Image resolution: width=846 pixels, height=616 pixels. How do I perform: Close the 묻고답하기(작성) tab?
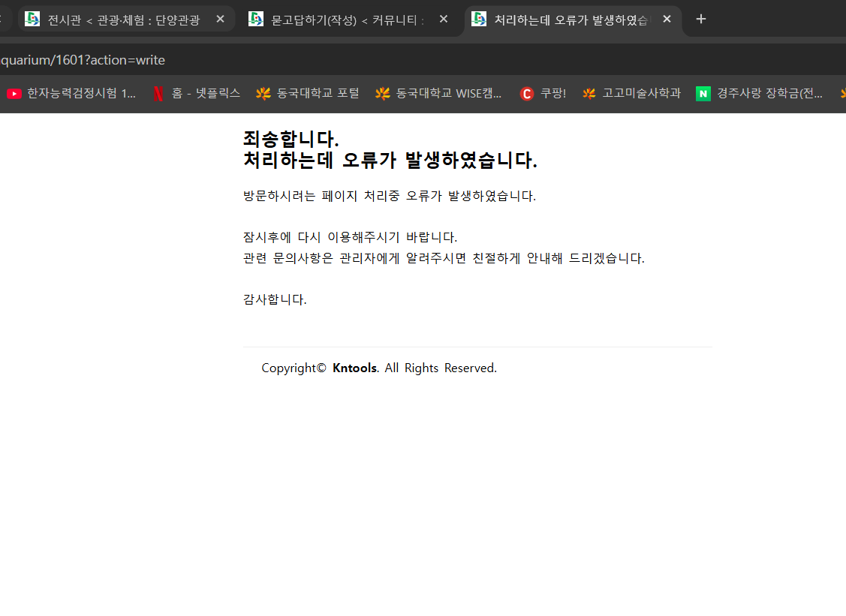click(444, 19)
